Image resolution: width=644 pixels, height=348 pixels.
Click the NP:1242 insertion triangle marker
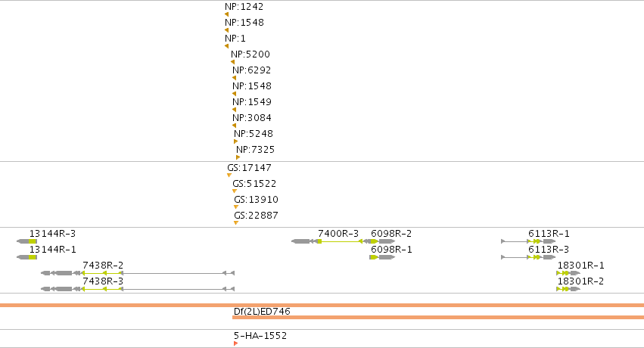[x=227, y=15]
